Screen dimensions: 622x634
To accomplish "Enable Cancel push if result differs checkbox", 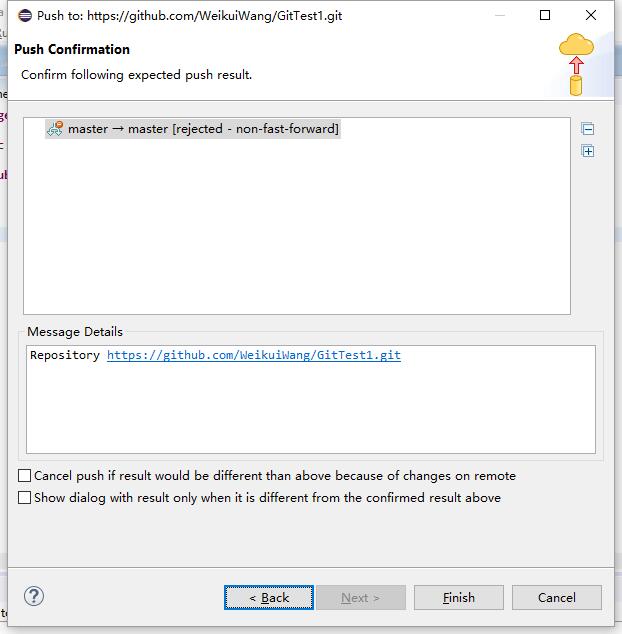I will pyautogui.click(x=25, y=476).
